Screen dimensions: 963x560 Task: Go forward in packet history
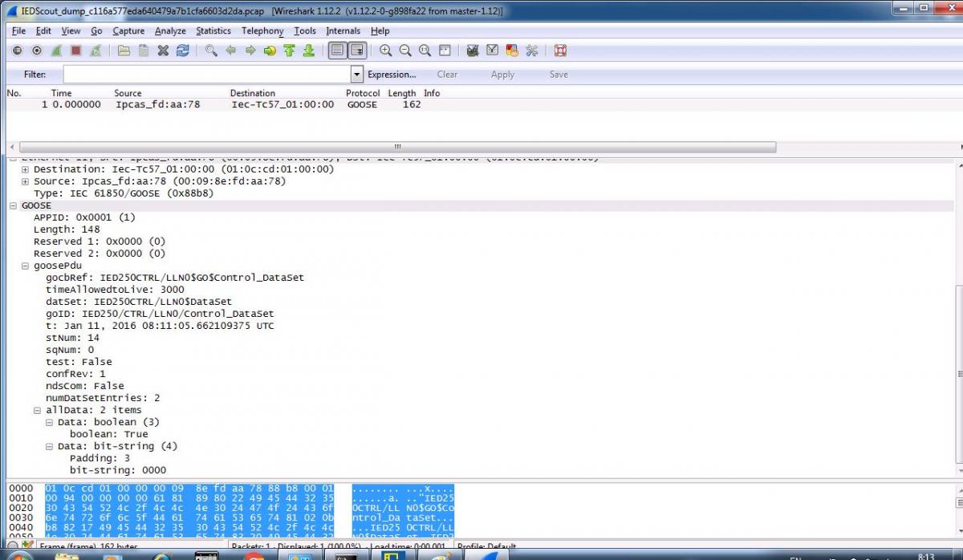coord(250,51)
